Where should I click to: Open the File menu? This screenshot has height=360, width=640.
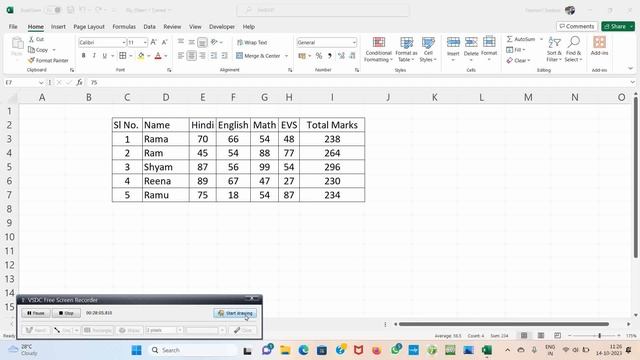pos(13,27)
